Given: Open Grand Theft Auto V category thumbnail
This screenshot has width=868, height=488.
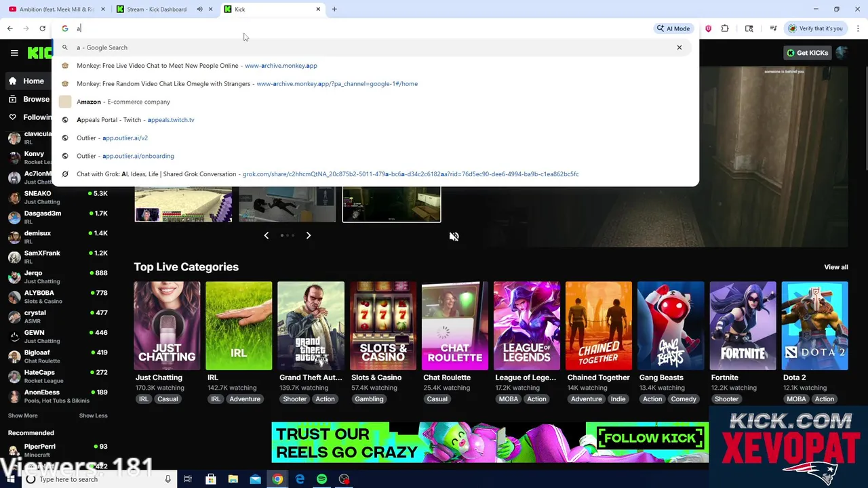Looking at the screenshot, I should [x=311, y=326].
